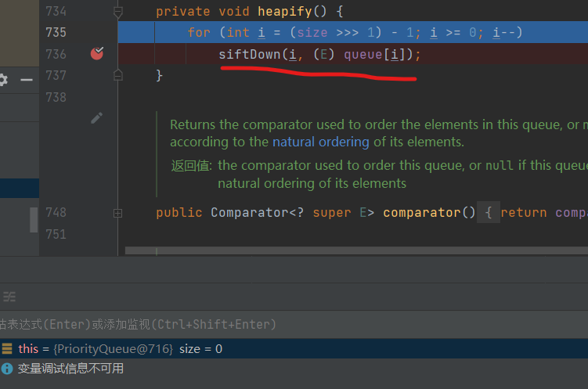Click the blue info icon in variables list
Viewport: 588px width, 389px height.
coord(7,368)
